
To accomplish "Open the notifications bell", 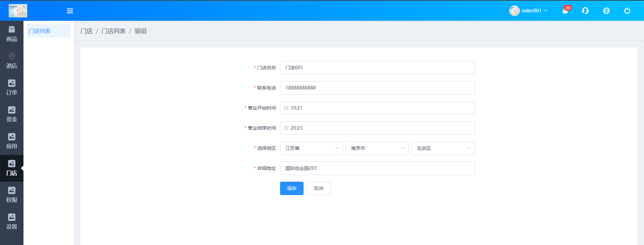I will (565, 11).
